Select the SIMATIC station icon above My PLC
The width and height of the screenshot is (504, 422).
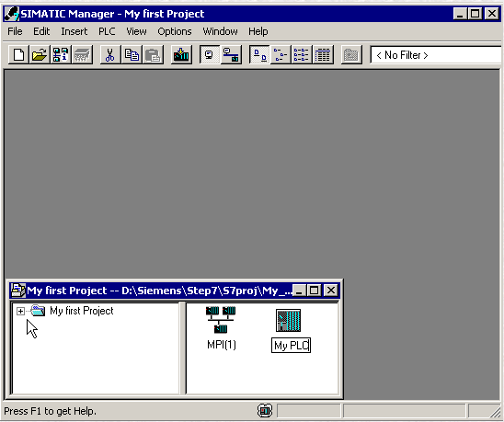(x=288, y=320)
